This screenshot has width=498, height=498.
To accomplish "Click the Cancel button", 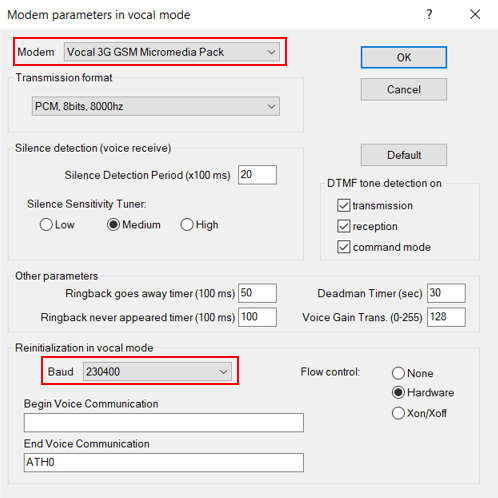I will (404, 89).
